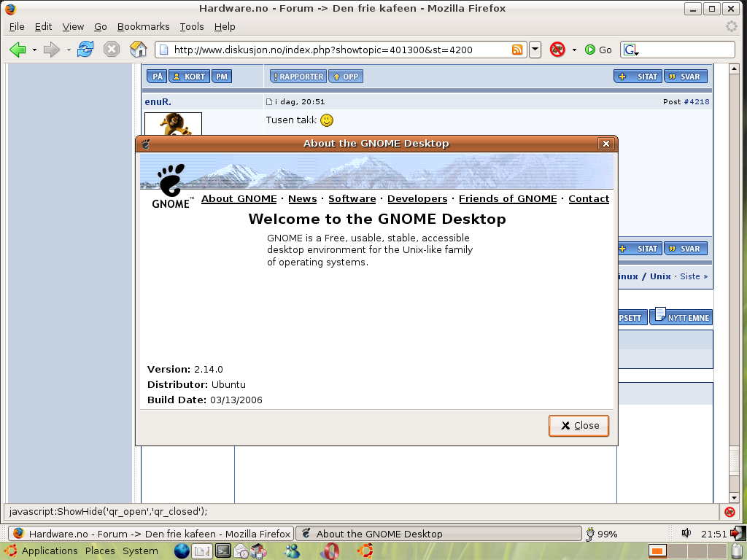The image size is (747, 560).
Task: Click the RAPPORTER report button
Action: tap(298, 76)
